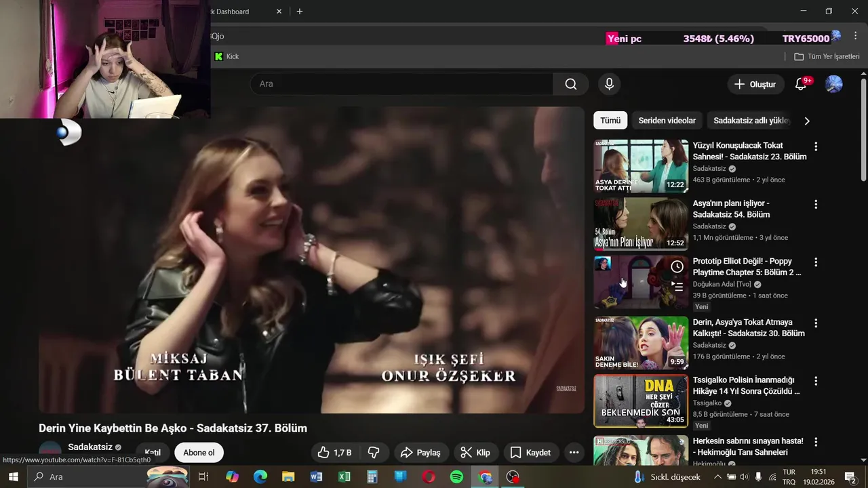Viewport: 868px width, 488px height.
Task: Focus the YouTube Ara search field
Action: [401, 84]
